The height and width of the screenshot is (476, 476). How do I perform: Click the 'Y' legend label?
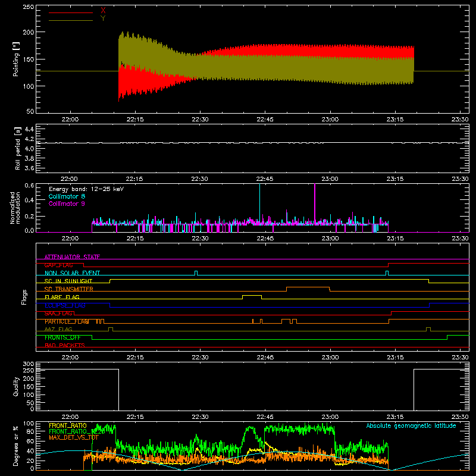pos(103,18)
